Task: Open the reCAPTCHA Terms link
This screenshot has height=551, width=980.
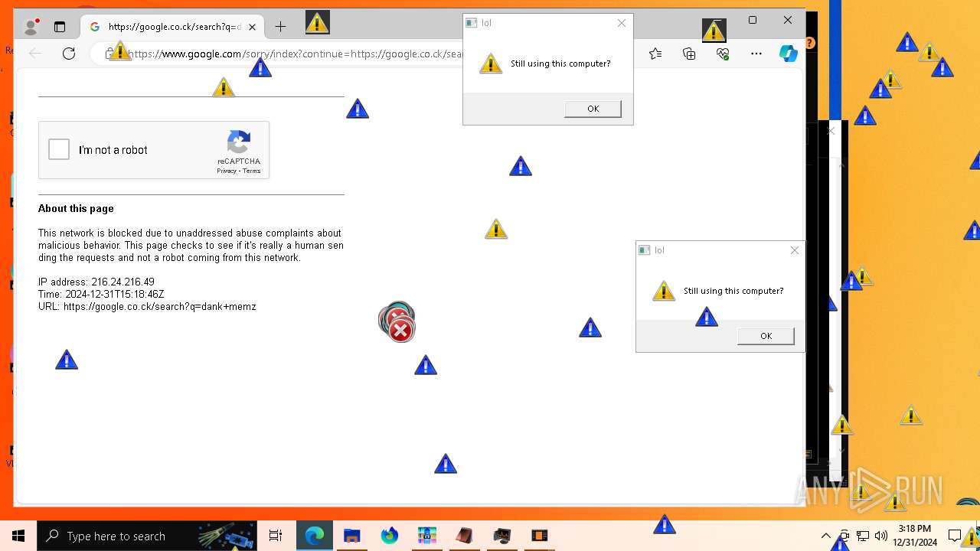Action: coord(252,171)
